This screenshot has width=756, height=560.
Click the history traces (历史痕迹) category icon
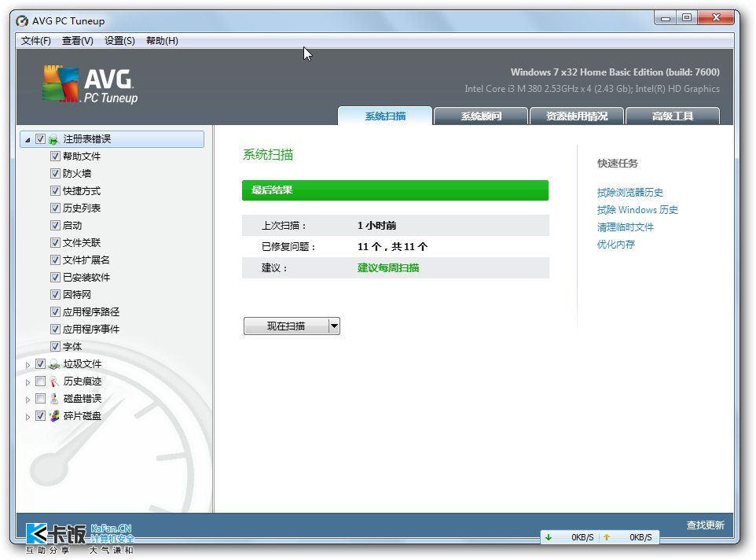(x=54, y=381)
